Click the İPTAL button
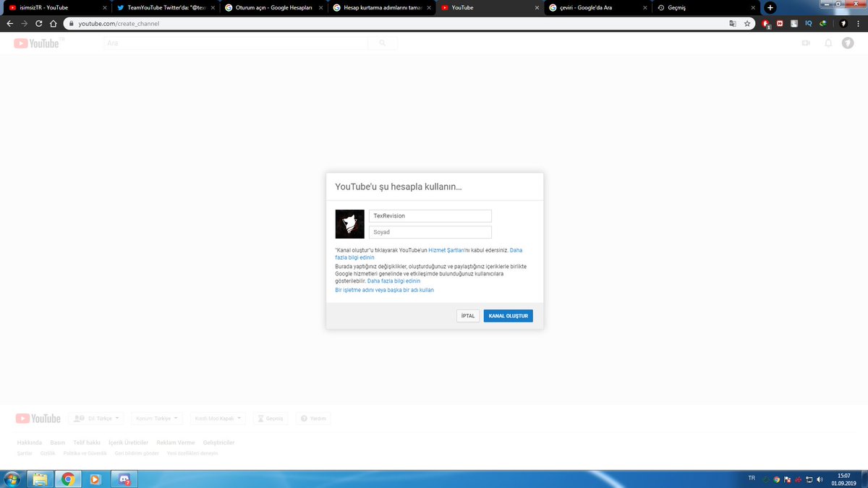Screen dimensions: 868x488 click(x=468, y=316)
